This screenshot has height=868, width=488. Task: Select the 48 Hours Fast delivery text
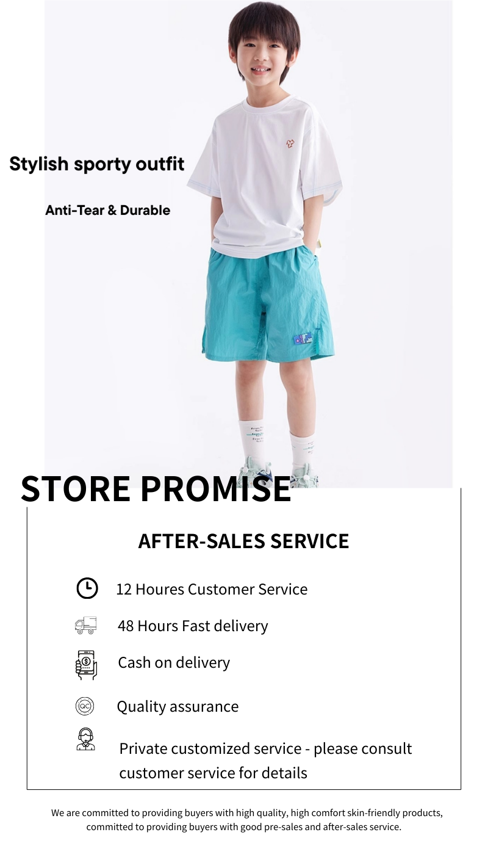pos(193,626)
